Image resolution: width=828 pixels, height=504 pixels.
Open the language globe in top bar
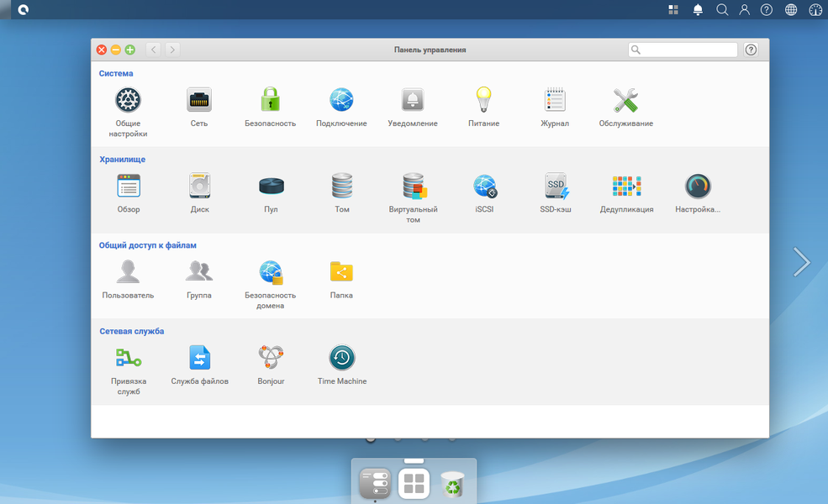point(790,9)
